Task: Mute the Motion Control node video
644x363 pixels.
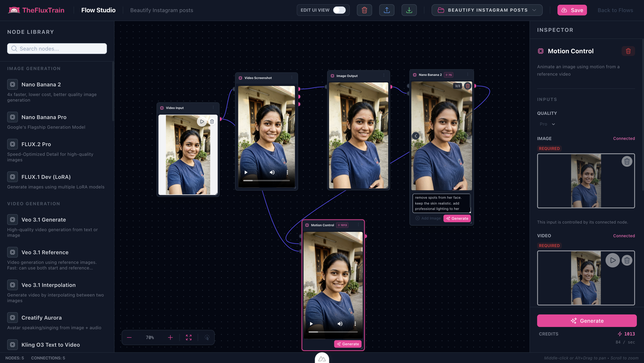Action: point(340,323)
